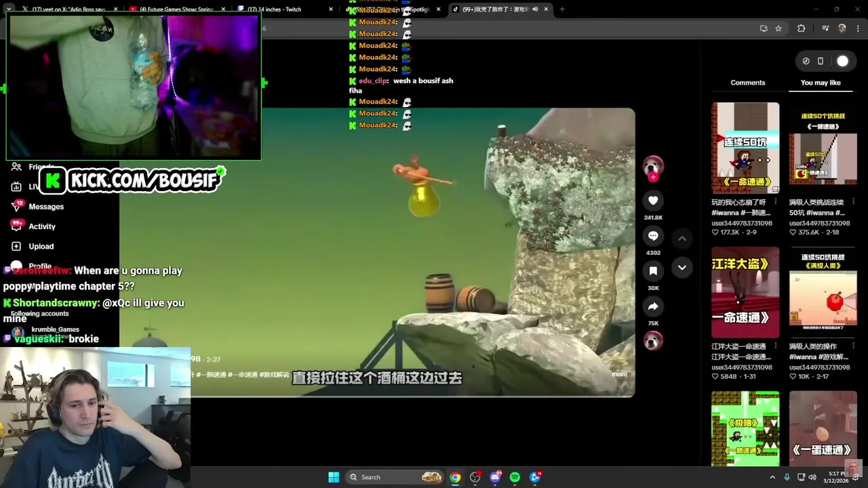The image size is (868, 488).
Task: Click the taskbar Search box
Action: (x=395, y=477)
